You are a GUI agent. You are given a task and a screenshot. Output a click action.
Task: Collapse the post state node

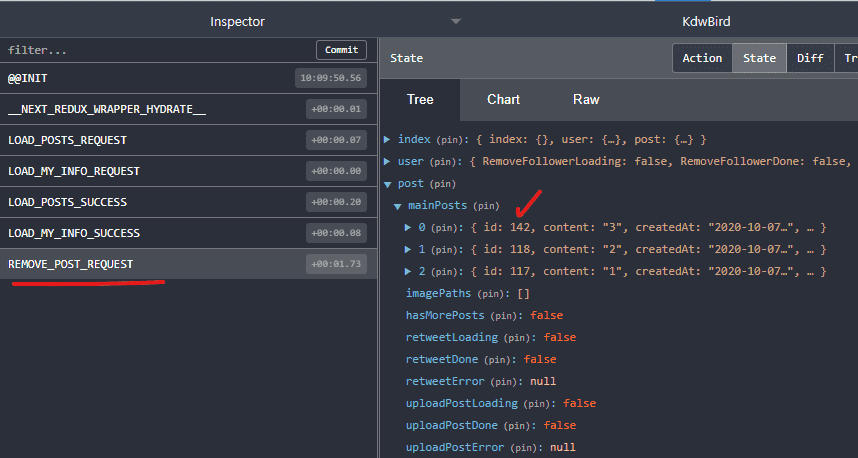tap(388, 184)
